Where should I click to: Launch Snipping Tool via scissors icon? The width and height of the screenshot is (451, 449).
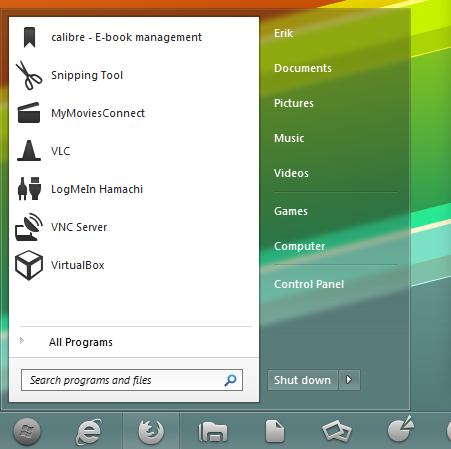point(29,75)
